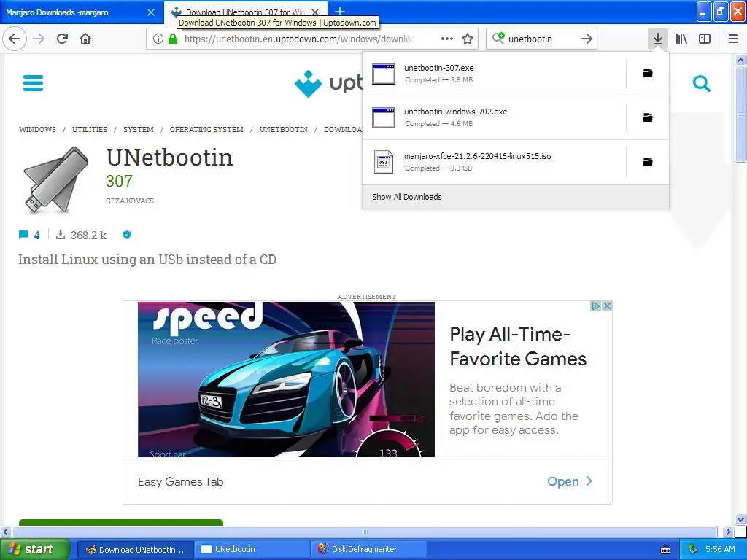
Task: Open the Uptodown site hamburger menu
Action: (x=33, y=83)
